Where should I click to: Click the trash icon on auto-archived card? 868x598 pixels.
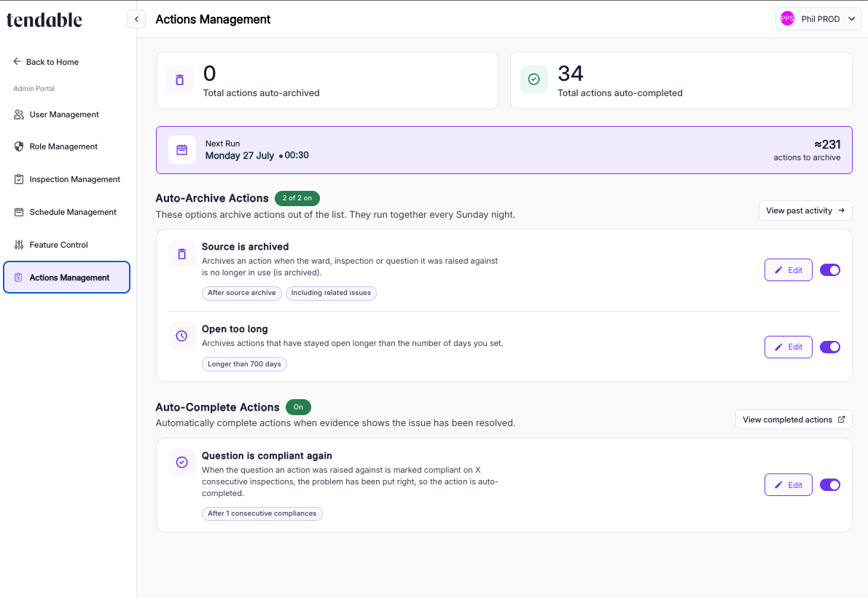179,79
